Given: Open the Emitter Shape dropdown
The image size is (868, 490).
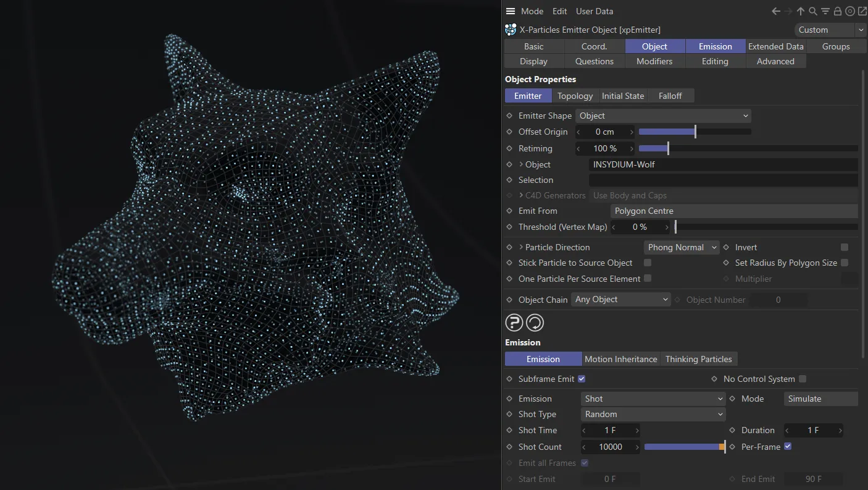Looking at the screenshot, I should [663, 116].
